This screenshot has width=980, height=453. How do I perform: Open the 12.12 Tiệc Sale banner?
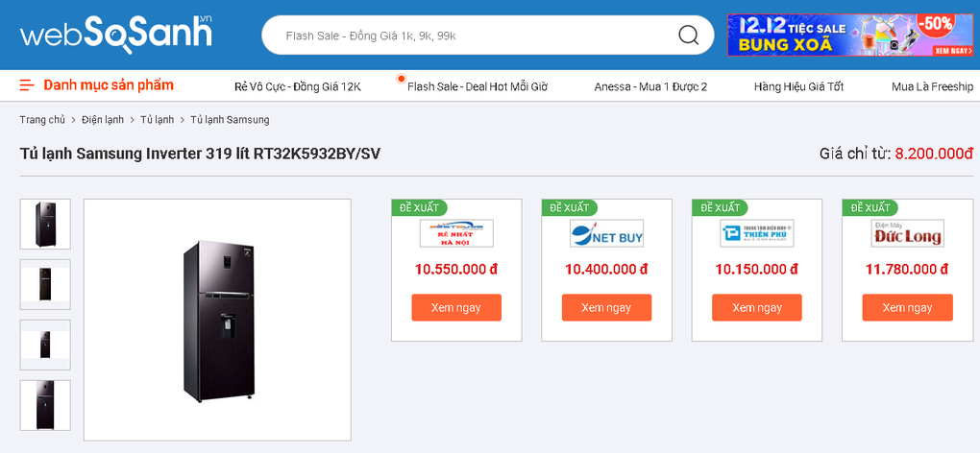[850, 35]
